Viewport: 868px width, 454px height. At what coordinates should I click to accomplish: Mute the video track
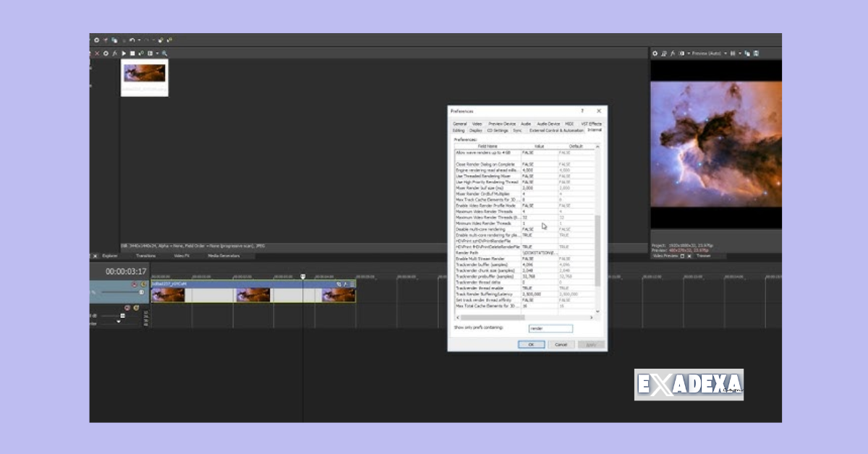(x=135, y=284)
